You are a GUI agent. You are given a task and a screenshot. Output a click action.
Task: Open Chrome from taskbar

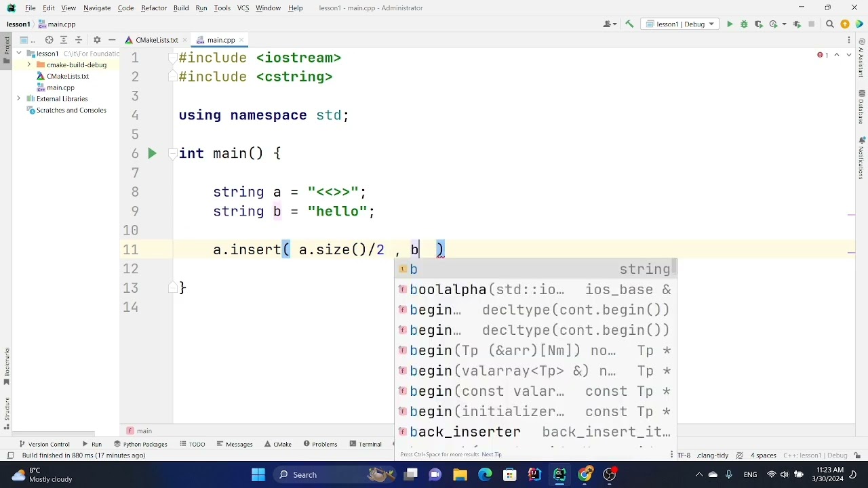coord(585,474)
